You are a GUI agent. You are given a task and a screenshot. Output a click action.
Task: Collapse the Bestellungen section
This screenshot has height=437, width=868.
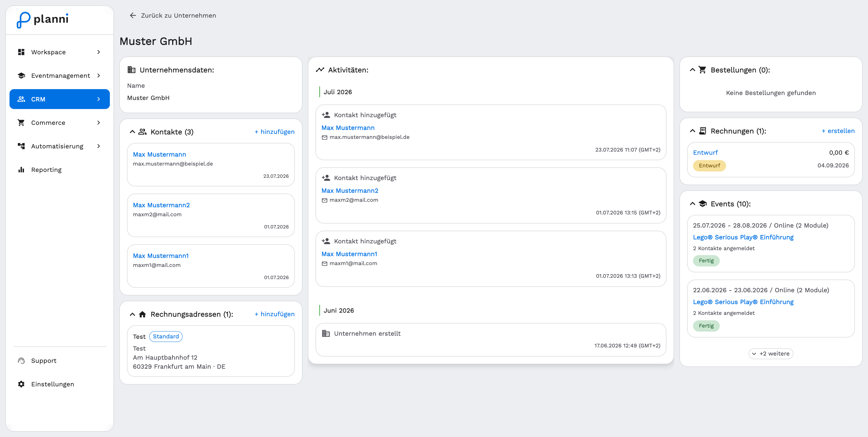click(692, 70)
